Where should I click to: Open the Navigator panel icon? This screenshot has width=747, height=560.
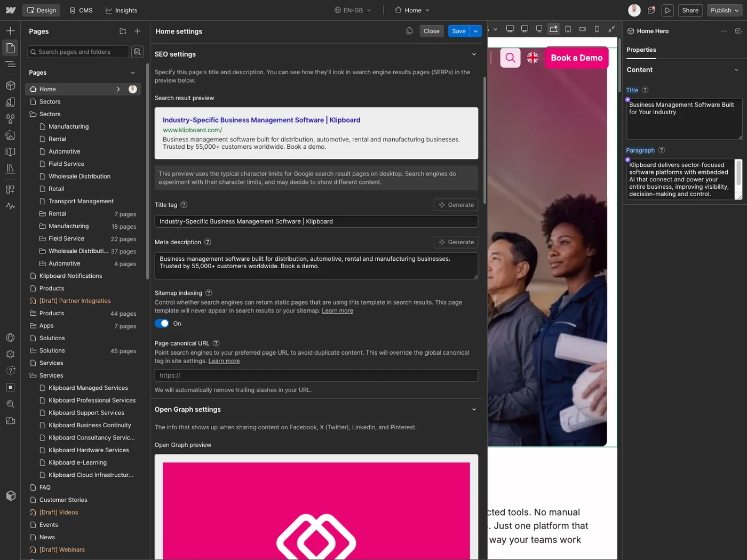pyautogui.click(x=10, y=64)
